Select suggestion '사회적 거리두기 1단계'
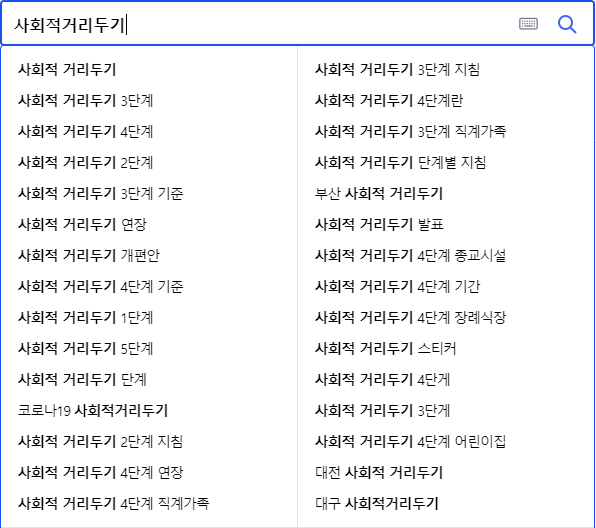The image size is (596, 528). coord(86,317)
